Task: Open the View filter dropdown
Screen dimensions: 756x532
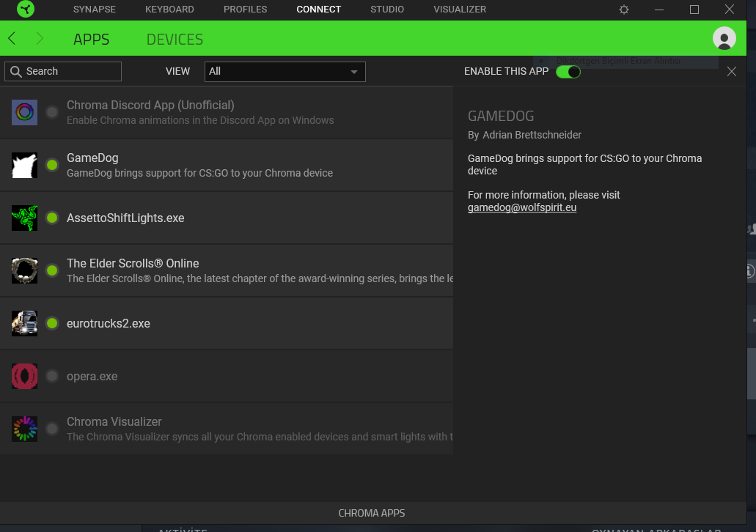Action: tap(285, 72)
